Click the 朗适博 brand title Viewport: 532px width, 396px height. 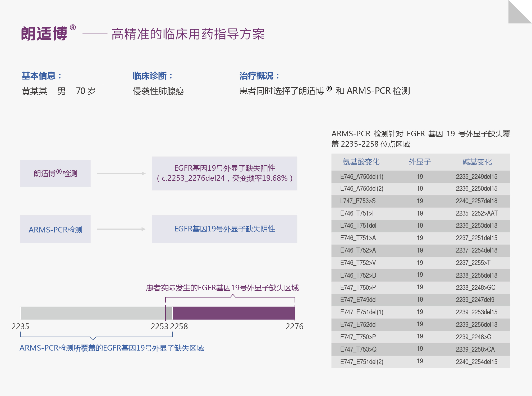(x=48, y=33)
